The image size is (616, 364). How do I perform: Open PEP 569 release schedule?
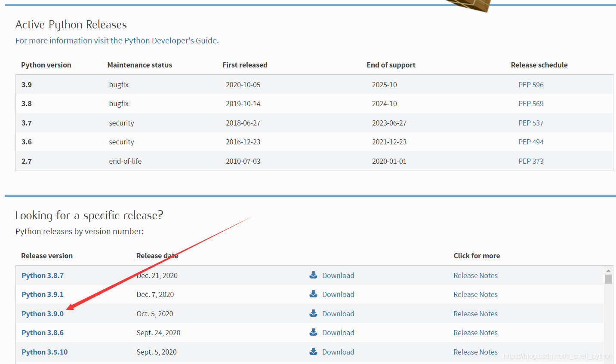pos(531,104)
